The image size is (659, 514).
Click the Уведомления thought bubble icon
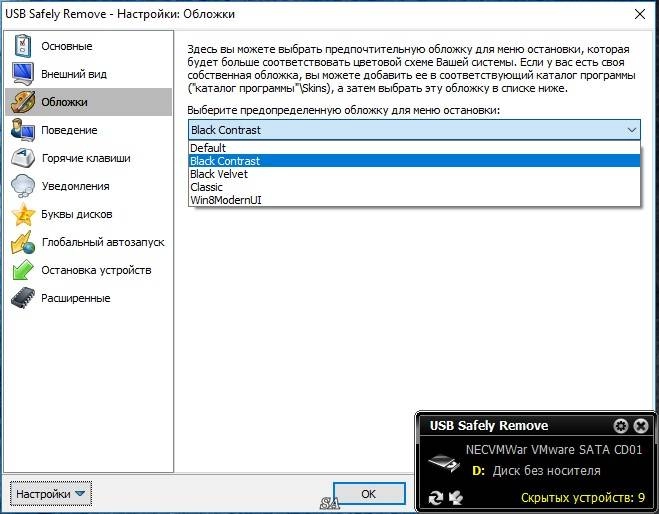(23, 186)
